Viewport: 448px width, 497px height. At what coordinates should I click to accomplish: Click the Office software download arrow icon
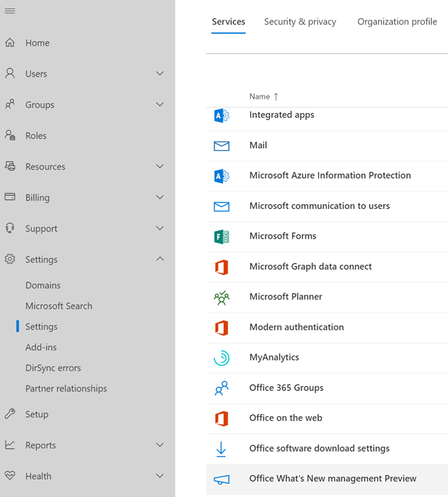[221, 448]
